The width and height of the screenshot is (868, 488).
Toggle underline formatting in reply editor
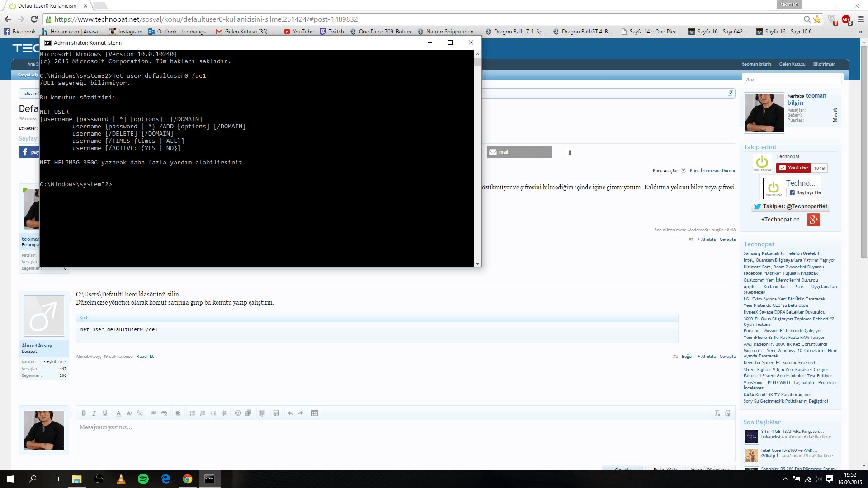[105, 413]
